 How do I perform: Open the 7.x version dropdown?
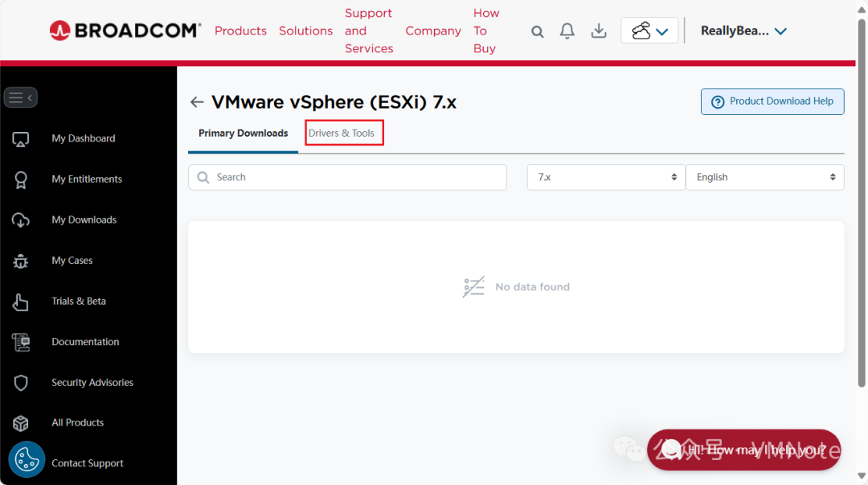(606, 178)
